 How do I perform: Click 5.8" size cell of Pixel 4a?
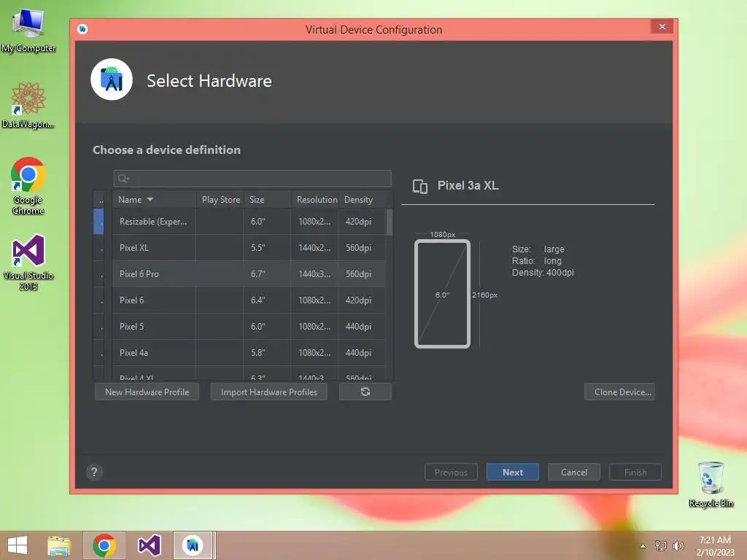click(x=267, y=352)
